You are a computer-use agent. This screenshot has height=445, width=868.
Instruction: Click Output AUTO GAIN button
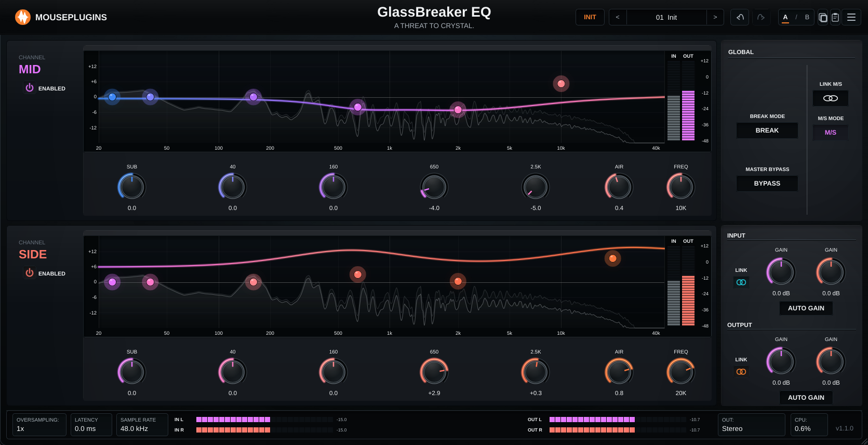point(806,398)
